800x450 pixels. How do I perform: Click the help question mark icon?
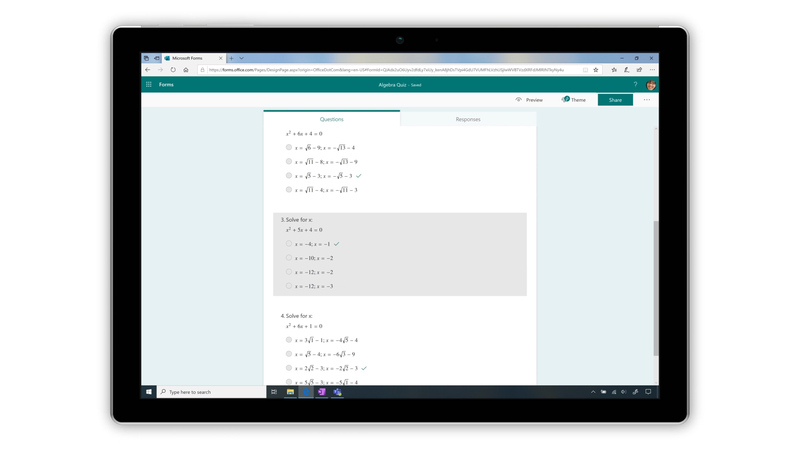click(635, 85)
